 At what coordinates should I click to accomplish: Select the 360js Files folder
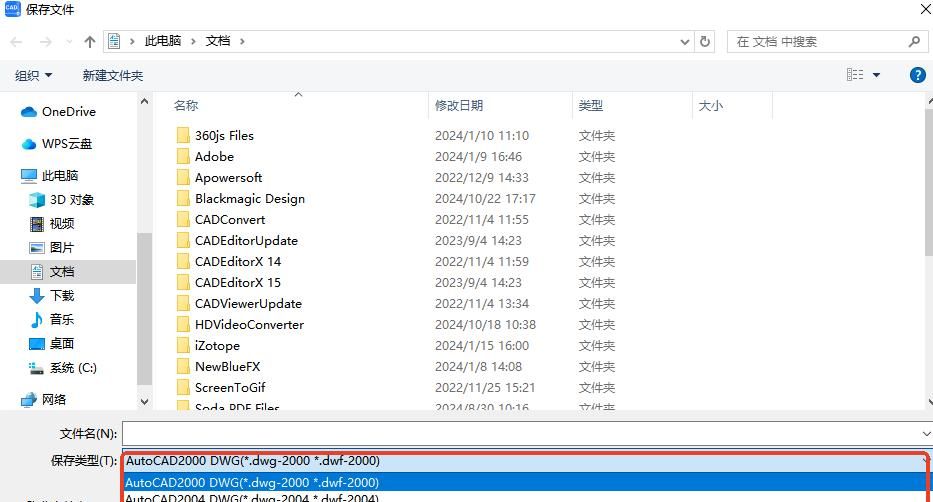click(224, 136)
